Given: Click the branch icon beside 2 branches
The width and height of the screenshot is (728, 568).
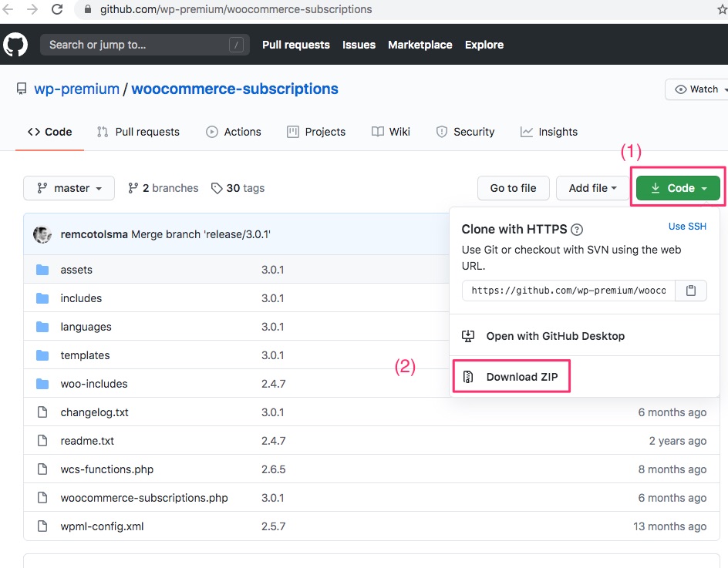Looking at the screenshot, I should pos(133,188).
